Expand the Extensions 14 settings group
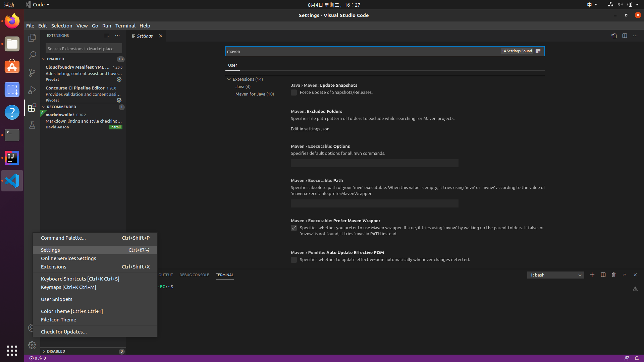Image resolution: width=644 pixels, height=362 pixels. 247,79
